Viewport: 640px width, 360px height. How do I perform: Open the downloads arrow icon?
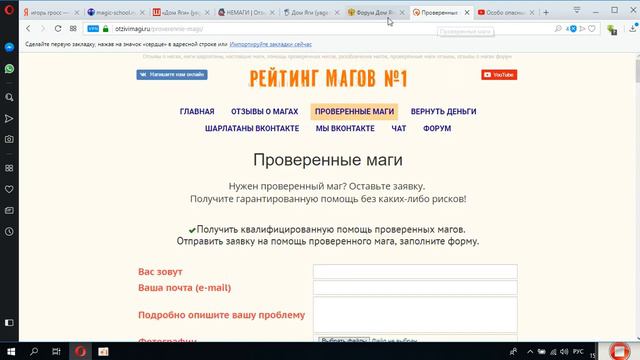click(633, 28)
